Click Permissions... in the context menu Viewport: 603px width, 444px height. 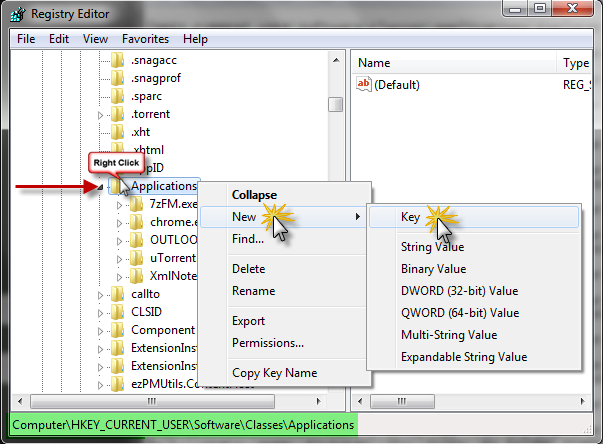(268, 343)
